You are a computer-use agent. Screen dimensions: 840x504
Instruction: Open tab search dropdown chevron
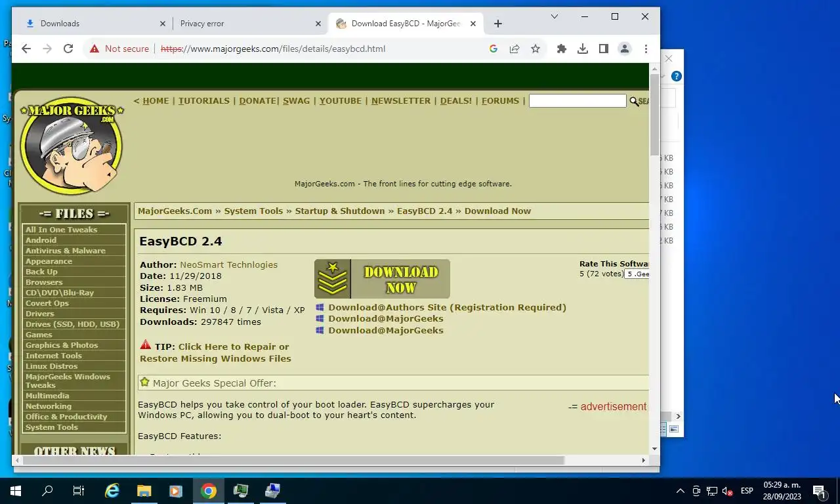(555, 16)
